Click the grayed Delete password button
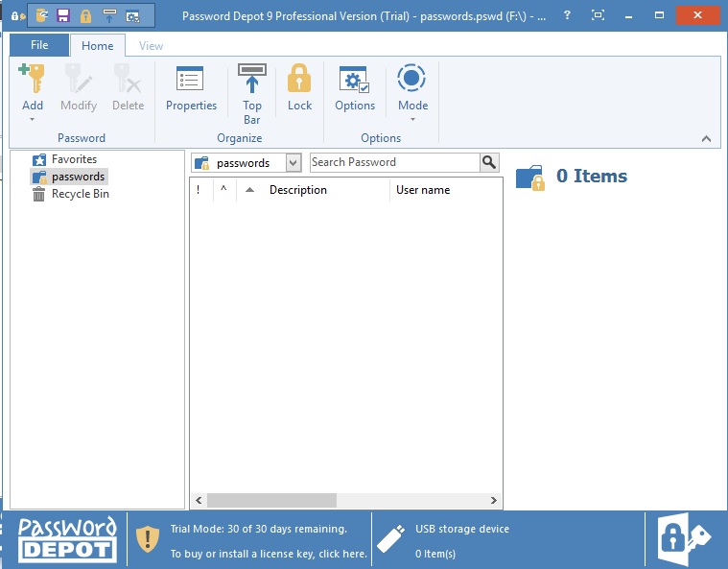Screen dimensions: 728x569 [x=128, y=87]
